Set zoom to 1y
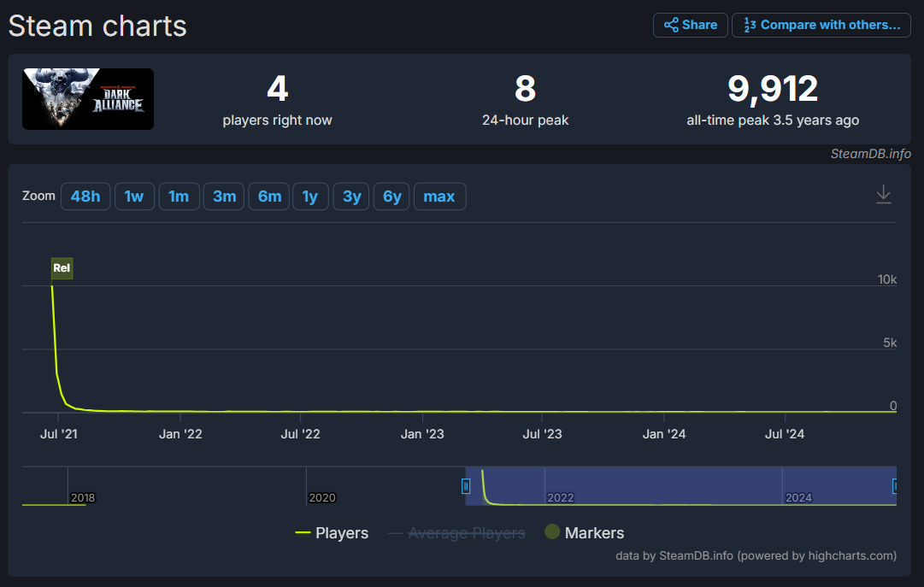The image size is (924, 587). click(310, 197)
